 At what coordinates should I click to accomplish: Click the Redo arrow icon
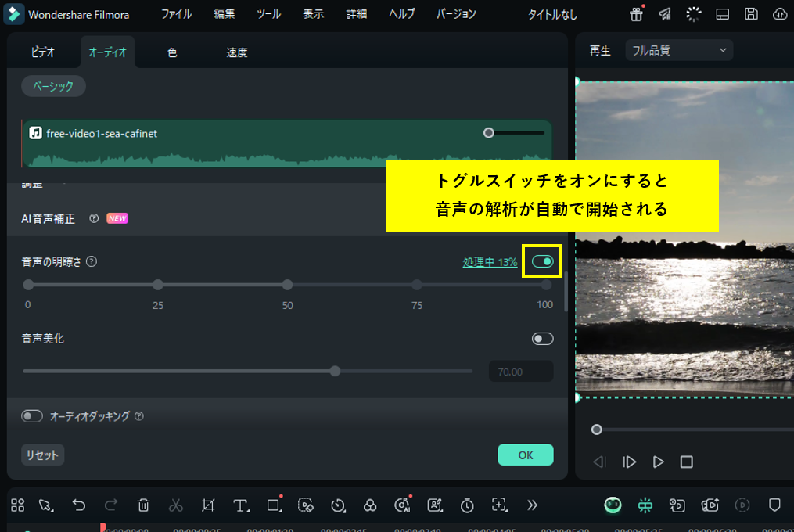click(110, 505)
